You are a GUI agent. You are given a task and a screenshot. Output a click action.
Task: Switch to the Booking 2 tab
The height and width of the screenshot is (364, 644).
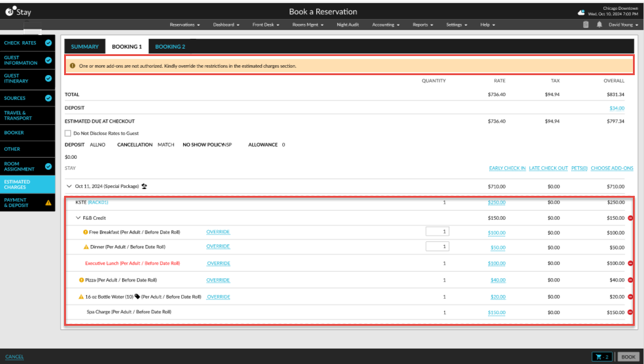pos(170,47)
